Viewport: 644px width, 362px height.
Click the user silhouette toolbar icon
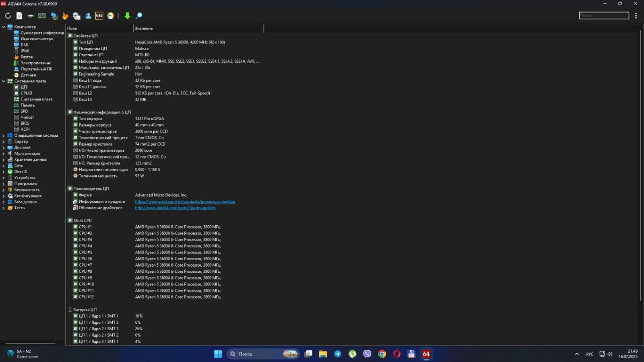pos(88,16)
